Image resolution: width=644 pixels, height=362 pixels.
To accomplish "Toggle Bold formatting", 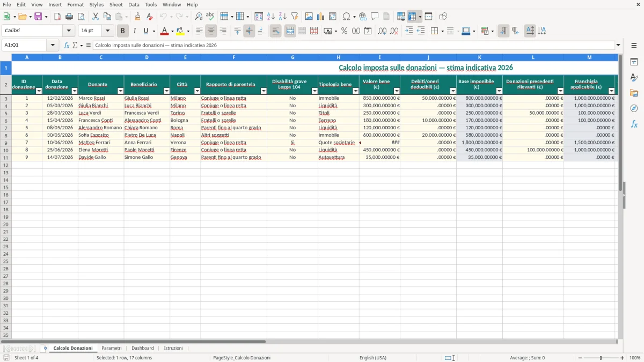I will point(122,31).
